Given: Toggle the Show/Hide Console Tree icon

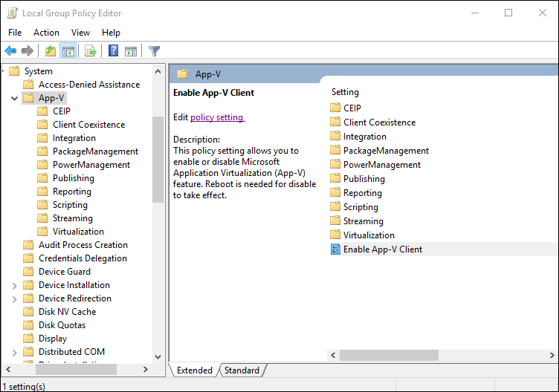Looking at the screenshot, I should coord(68,51).
